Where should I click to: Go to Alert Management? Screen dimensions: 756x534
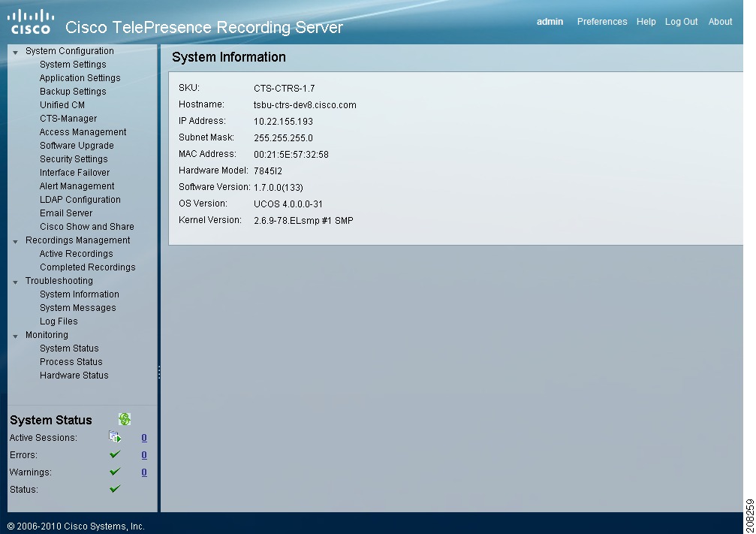pos(77,186)
